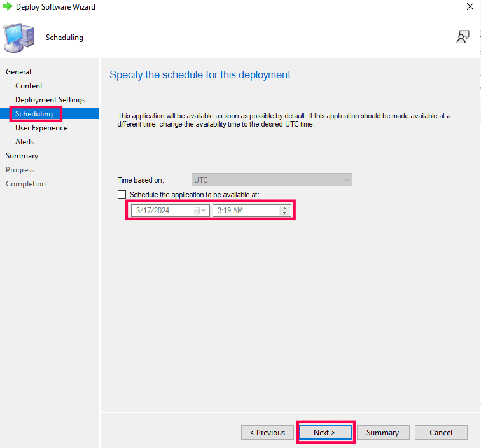Click the < Previous button
Image resolution: width=481 pixels, height=448 pixels.
[x=267, y=432]
